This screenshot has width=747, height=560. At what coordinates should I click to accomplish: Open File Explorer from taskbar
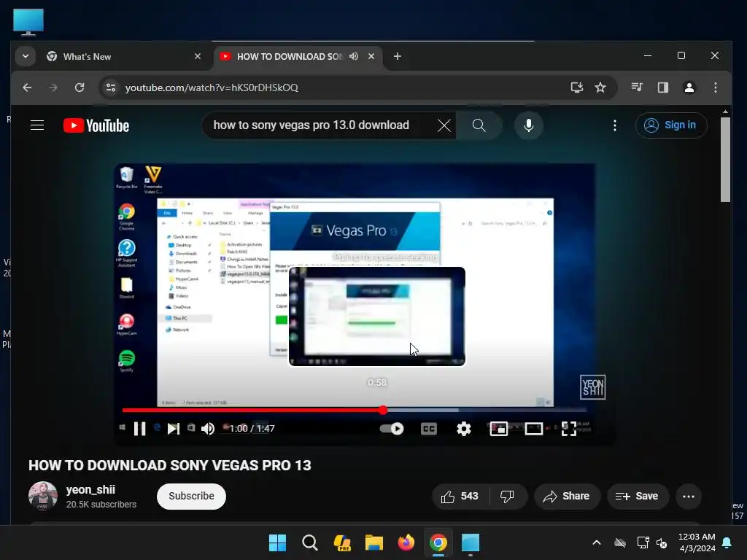(374, 542)
